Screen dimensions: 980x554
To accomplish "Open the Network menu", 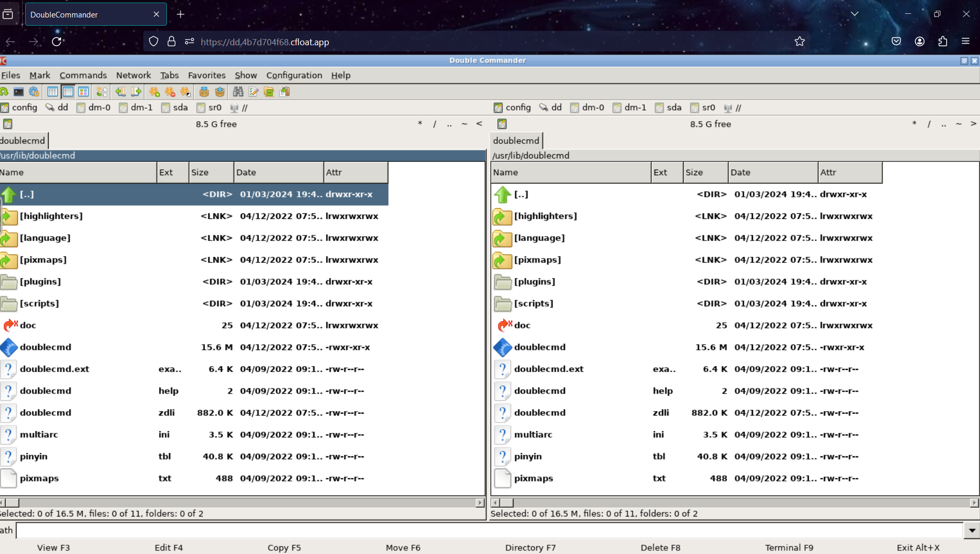I will 134,75.
